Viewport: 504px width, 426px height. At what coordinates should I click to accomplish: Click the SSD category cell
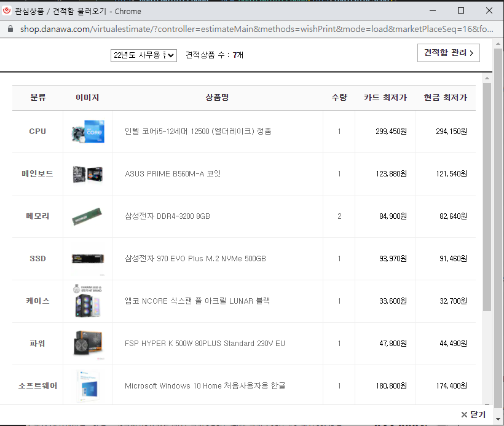point(37,259)
